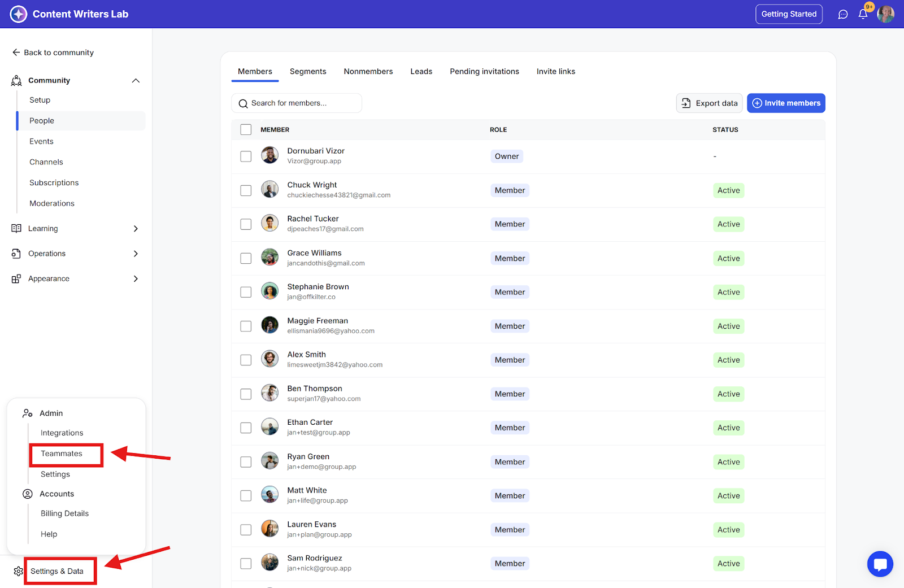
Task: Open the user profile avatar in header
Action: (x=885, y=14)
